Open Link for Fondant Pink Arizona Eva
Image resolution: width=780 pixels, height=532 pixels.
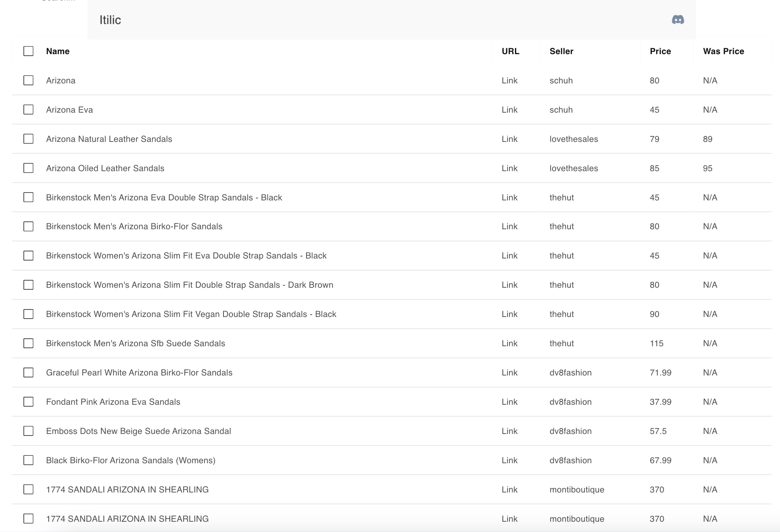(509, 402)
